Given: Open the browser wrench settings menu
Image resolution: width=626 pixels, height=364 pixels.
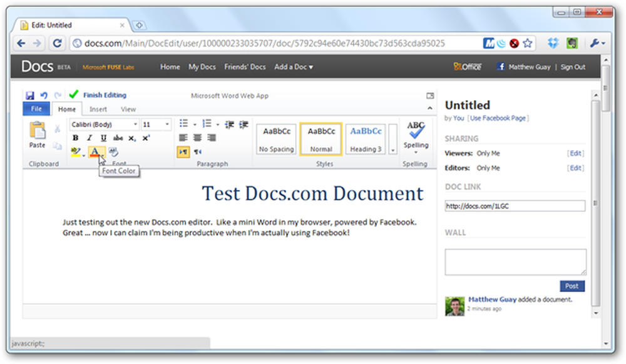Looking at the screenshot, I should [x=597, y=43].
